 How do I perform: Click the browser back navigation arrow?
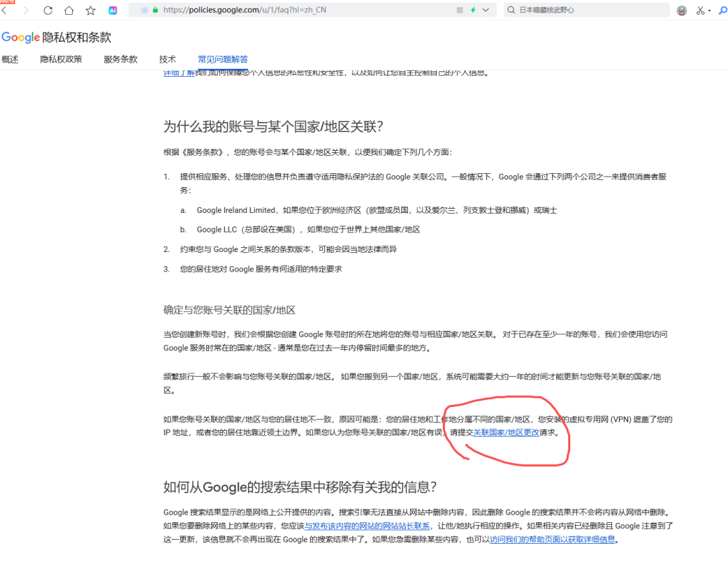[x=4, y=11]
